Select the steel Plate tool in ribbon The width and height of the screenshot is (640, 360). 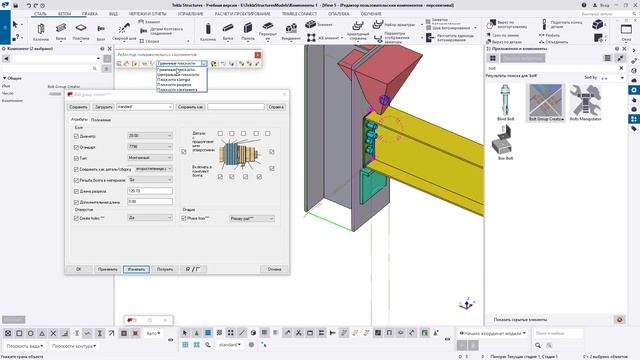pyautogui.click(x=81, y=32)
